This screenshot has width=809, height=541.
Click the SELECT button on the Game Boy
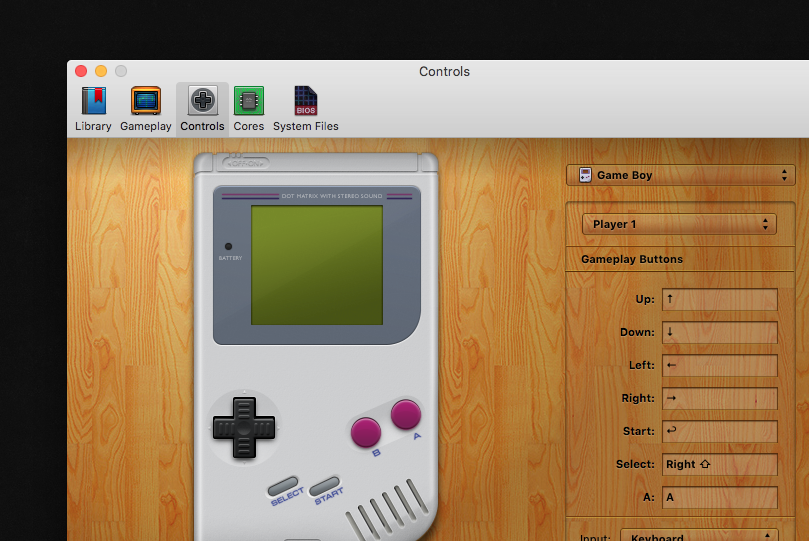(x=283, y=485)
